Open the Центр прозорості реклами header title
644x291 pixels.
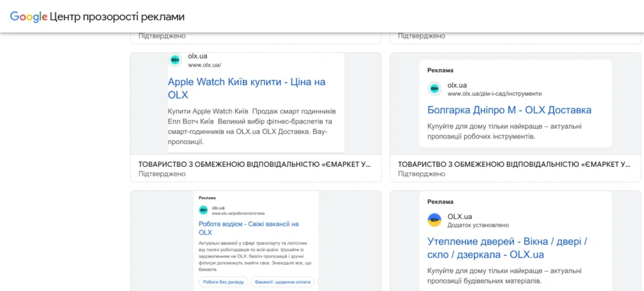tap(117, 17)
